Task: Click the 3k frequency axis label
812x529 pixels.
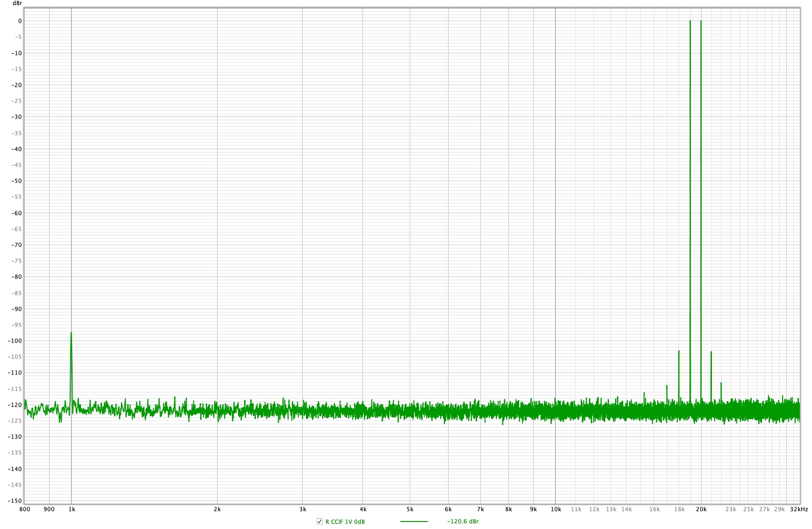Action: pyautogui.click(x=303, y=509)
